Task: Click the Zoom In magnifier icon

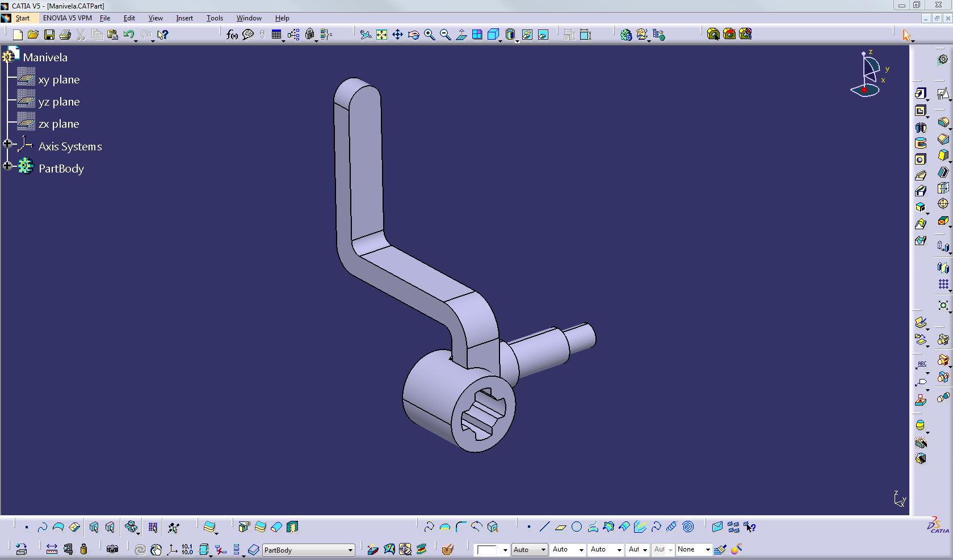Action: (x=429, y=35)
